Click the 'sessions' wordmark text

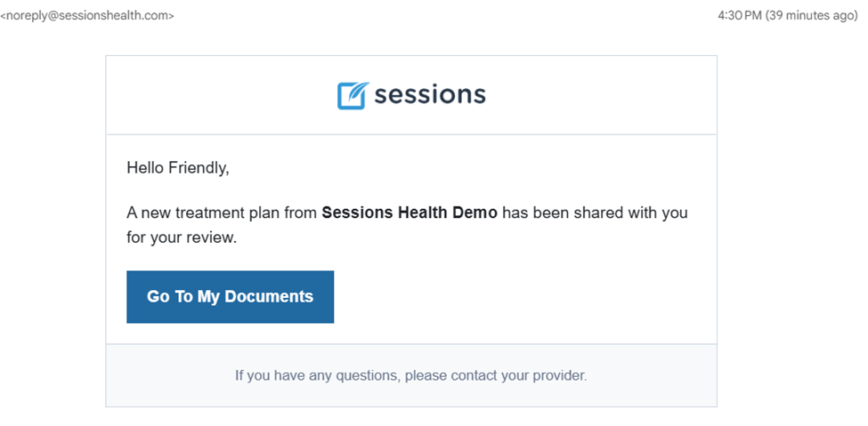(430, 95)
